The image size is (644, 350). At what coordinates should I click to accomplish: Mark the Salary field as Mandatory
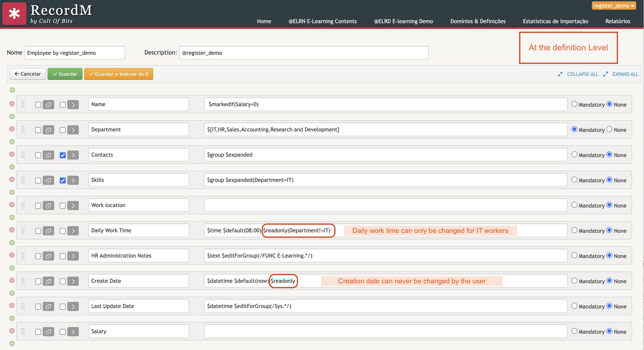(x=574, y=331)
